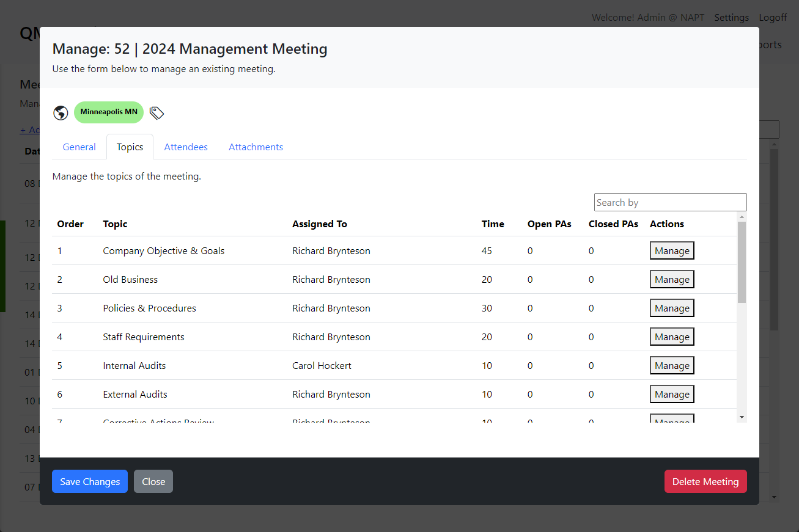Focus the Search by input field

[x=670, y=202]
